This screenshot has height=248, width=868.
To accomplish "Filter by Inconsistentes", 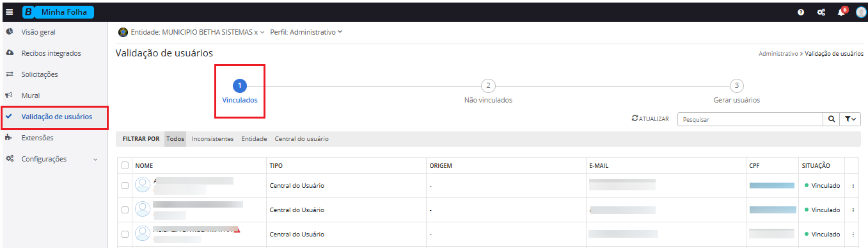I will point(212,139).
